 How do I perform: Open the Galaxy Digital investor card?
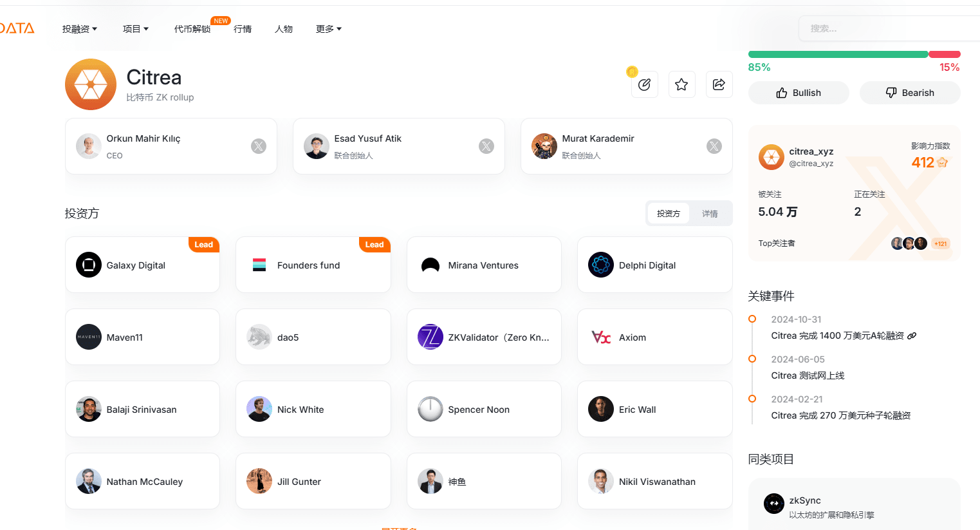tap(142, 265)
